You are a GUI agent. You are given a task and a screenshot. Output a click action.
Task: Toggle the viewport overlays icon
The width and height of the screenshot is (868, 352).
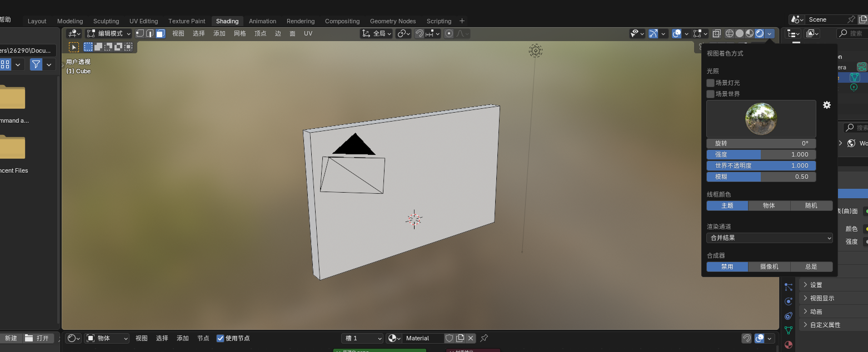[x=677, y=33]
